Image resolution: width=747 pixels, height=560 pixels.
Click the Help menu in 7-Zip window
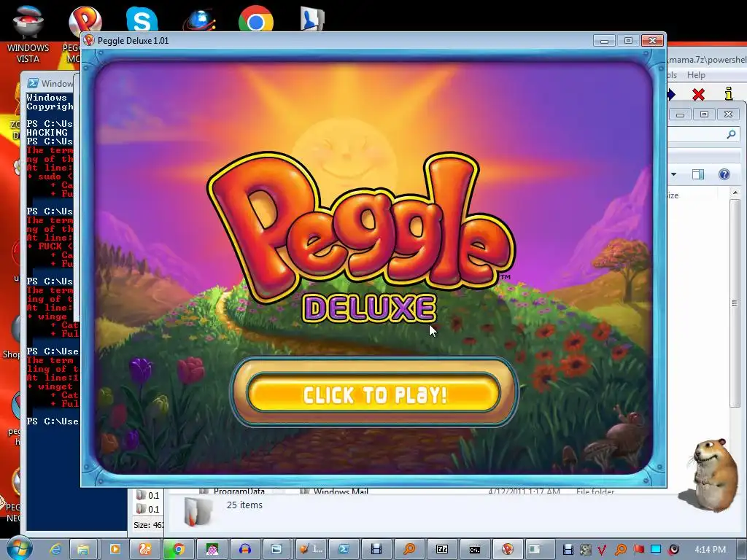pyautogui.click(x=696, y=75)
